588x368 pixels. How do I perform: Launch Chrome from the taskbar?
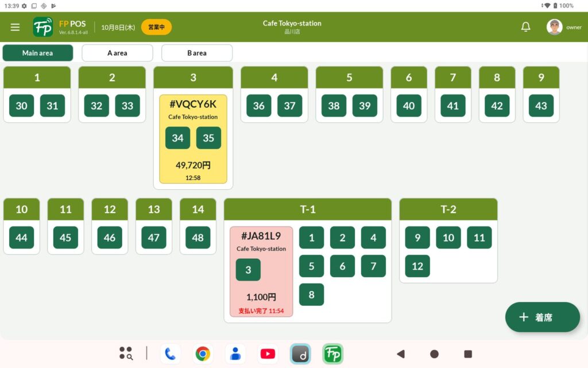[203, 354]
